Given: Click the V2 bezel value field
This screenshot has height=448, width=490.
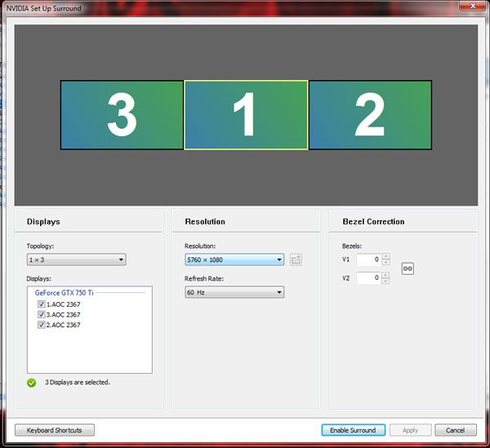Looking at the screenshot, I should pos(369,277).
